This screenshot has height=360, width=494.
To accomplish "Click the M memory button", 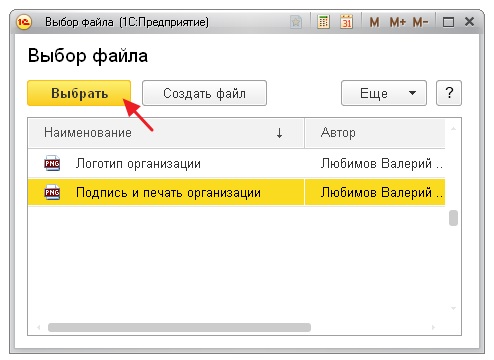I will pyautogui.click(x=374, y=22).
